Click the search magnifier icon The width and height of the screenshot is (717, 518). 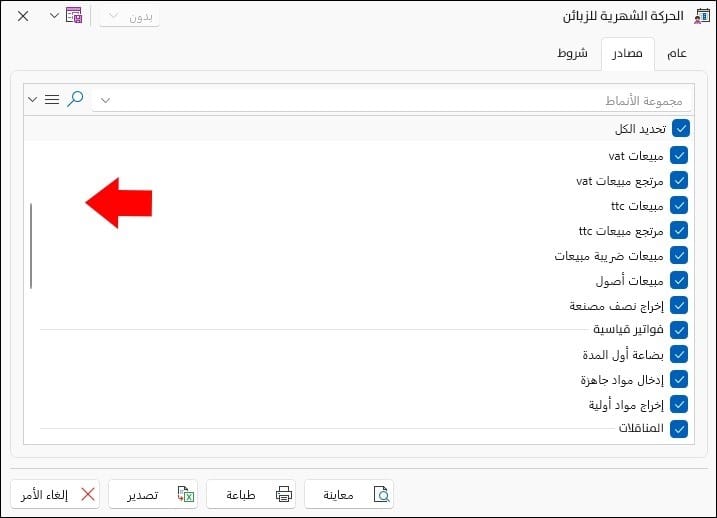coord(75,99)
